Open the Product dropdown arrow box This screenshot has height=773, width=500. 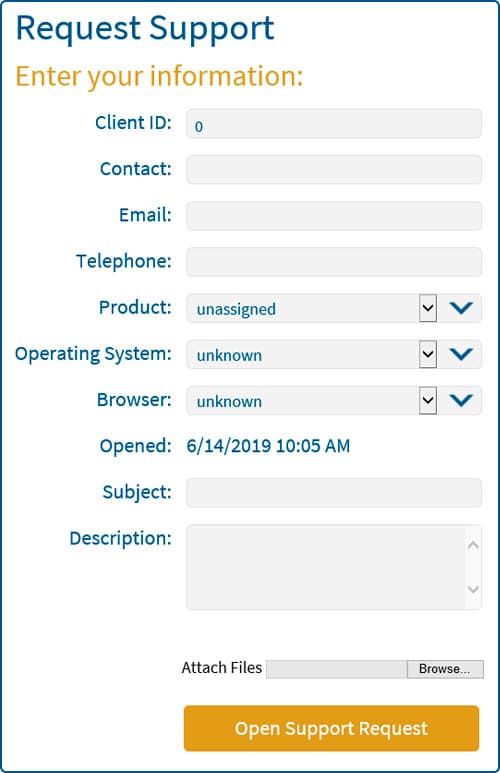point(428,308)
